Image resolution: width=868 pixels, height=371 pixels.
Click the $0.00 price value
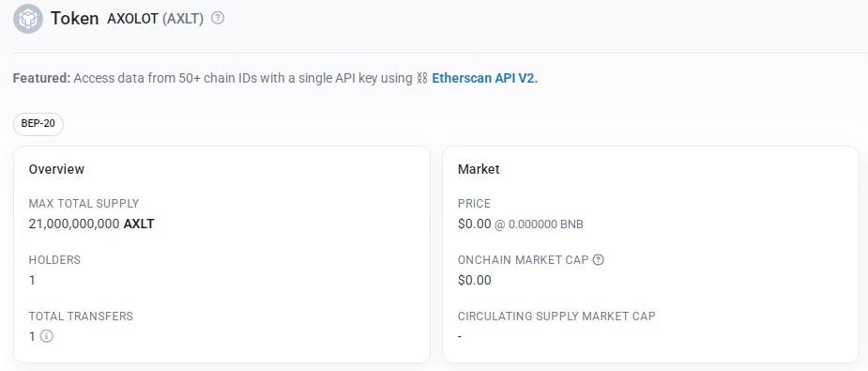pyautogui.click(x=475, y=224)
